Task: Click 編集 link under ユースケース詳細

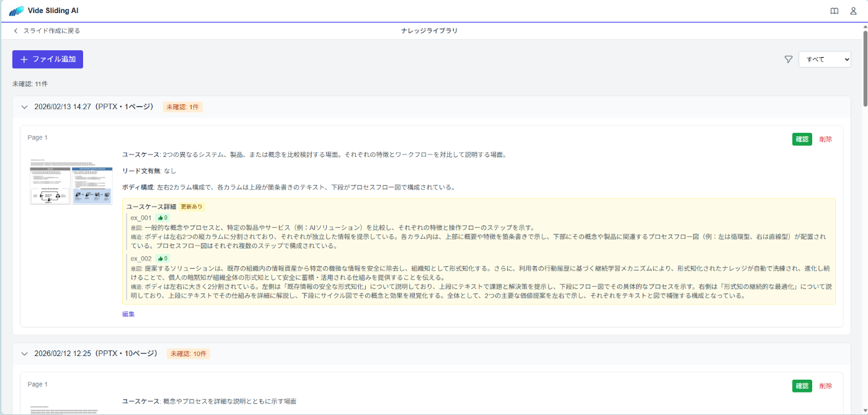Action: coord(128,314)
